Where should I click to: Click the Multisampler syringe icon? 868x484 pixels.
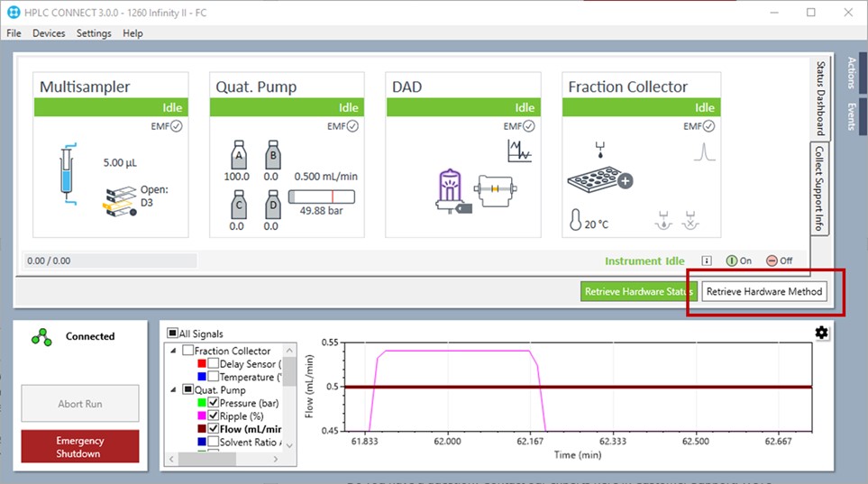(x=68, y=175)
